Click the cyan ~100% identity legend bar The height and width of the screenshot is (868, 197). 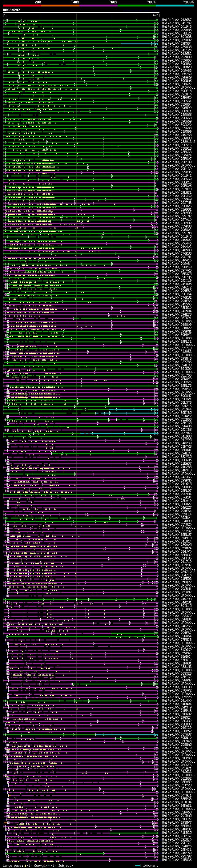click(x=175, y=6)
